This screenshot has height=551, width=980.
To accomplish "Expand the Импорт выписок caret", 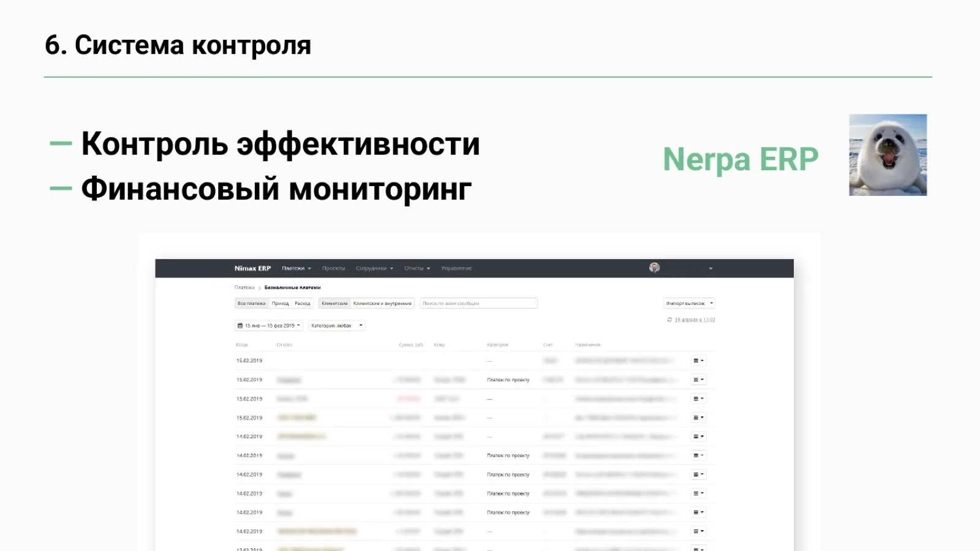I will pos(712,303).
